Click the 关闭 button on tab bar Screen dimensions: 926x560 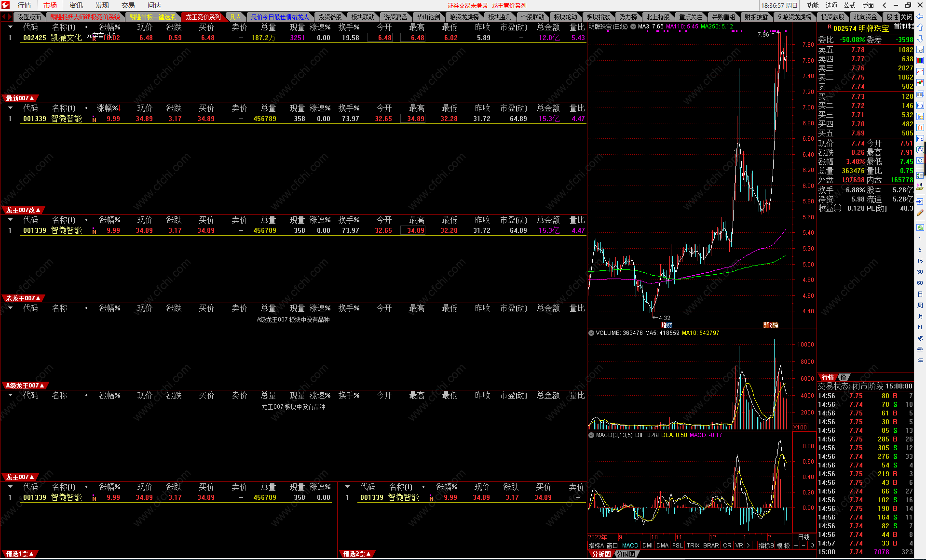906,17
